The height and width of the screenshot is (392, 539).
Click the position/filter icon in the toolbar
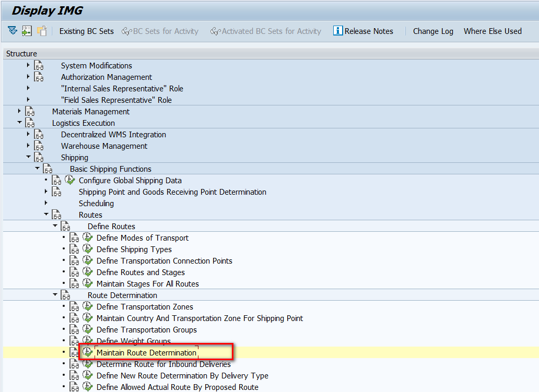coord(12,31)
